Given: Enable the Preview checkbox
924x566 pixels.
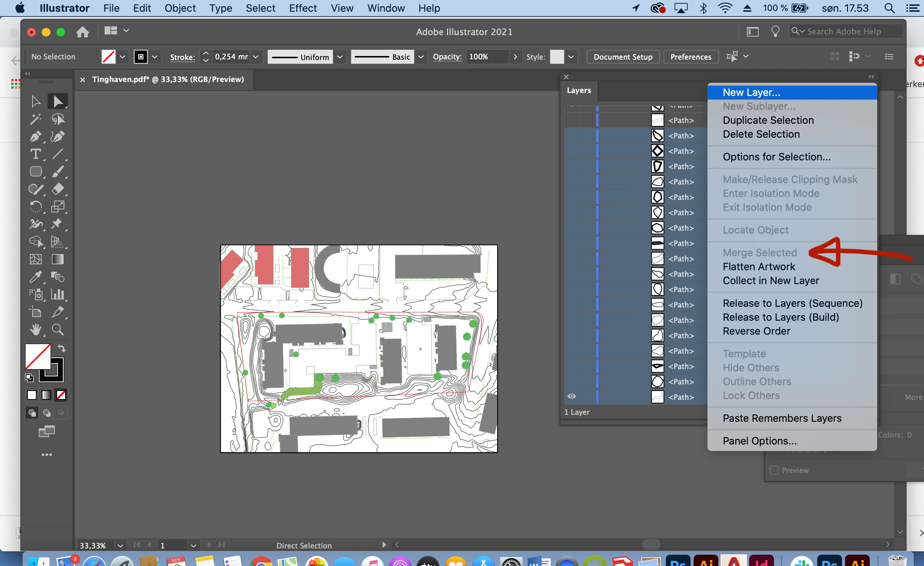Looking at the screenshot, I should tap(774, 470).
